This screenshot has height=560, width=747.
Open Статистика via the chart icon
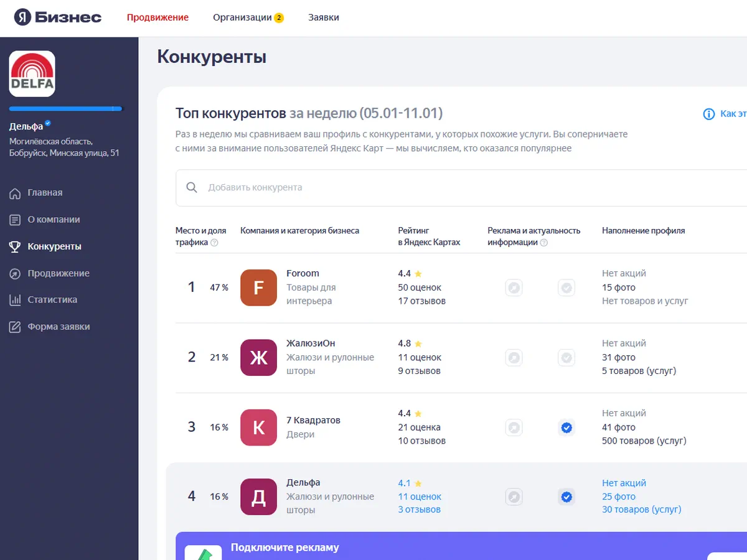(x=15, y=300)
